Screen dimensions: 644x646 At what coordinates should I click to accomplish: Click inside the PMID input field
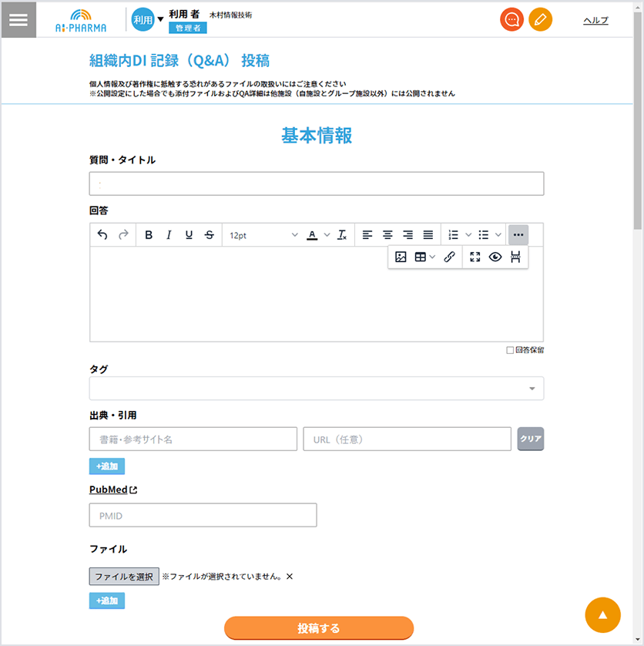[203, 515]
